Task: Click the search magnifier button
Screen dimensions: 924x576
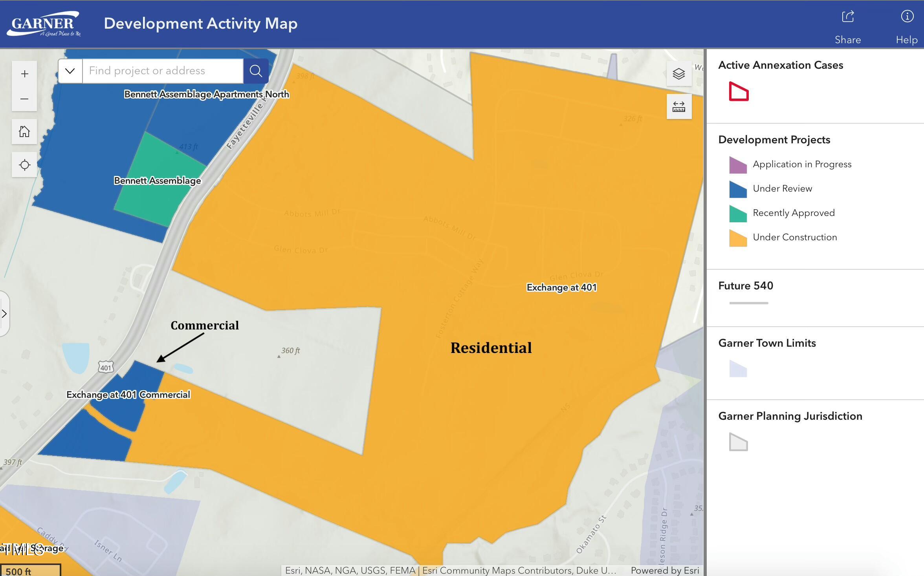Action: (x=256, y=71)
